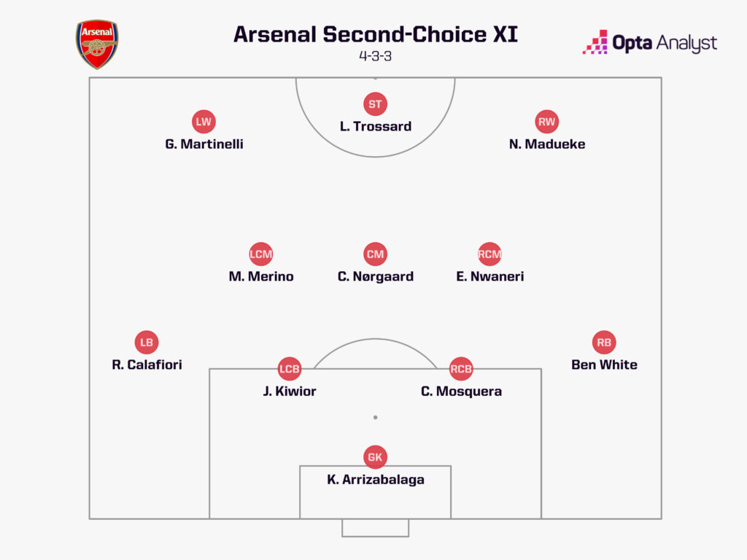Click the Ben White name label
This screenshot has height=560, width=747.
point(604,365)
